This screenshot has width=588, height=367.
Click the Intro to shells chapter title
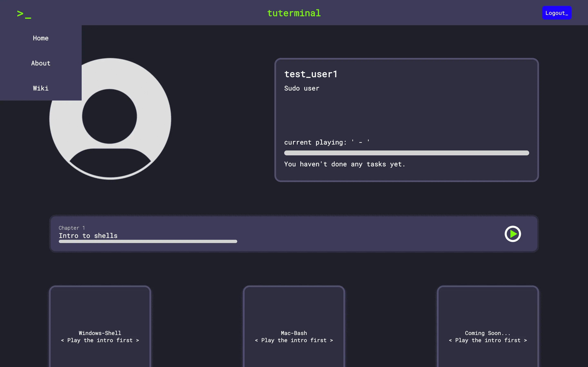pos(88,236)
